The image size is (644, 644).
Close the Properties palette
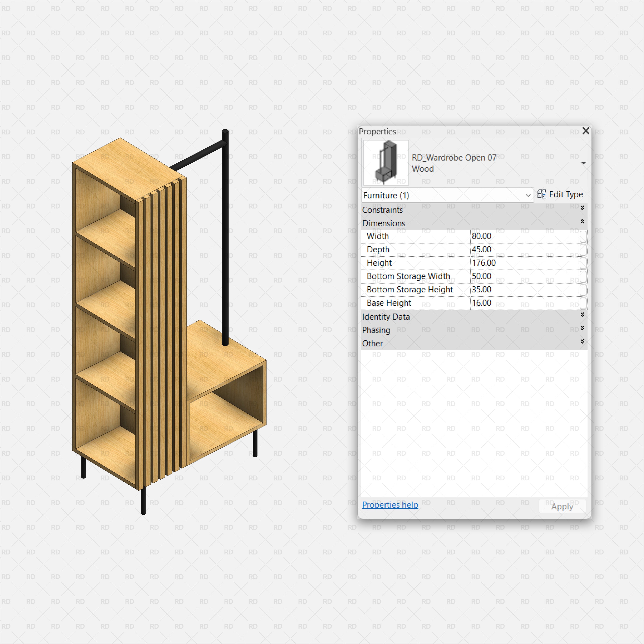tap(586, 131)
